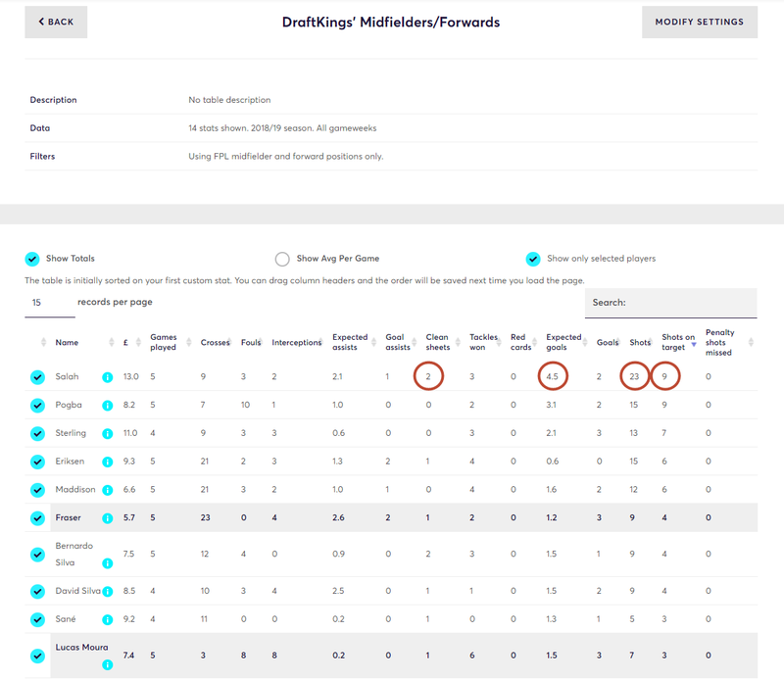Sort table by Shots on target column

pyautogui.click(x=678, y=343)
